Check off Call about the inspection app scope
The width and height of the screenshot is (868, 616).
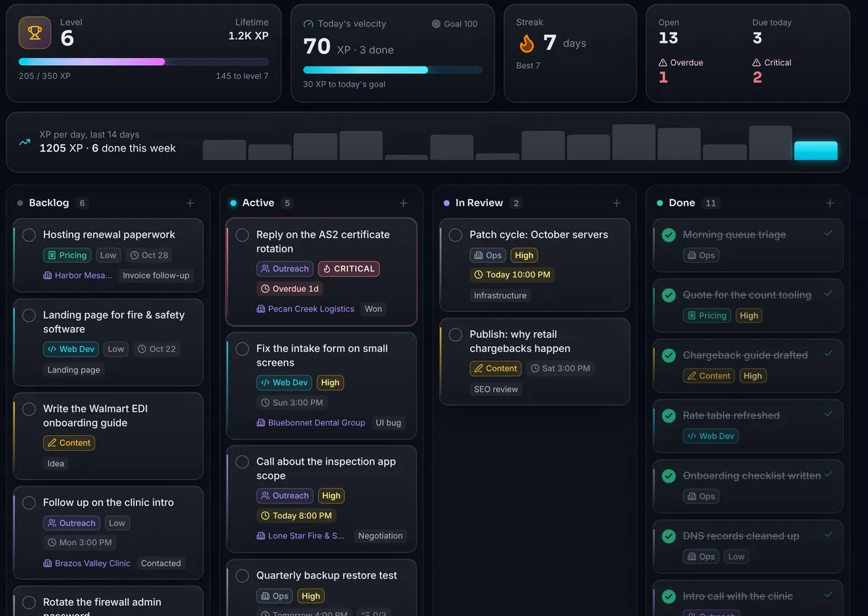(x=242, y=462)
